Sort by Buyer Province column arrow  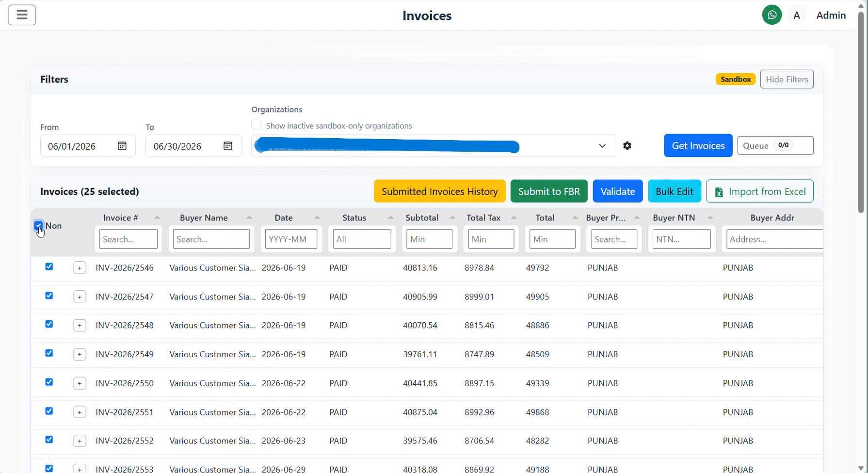(637, 218)
